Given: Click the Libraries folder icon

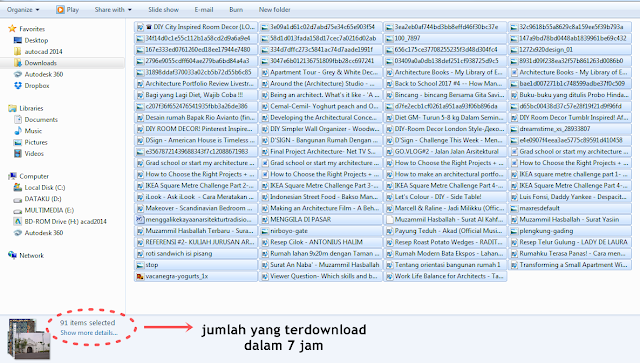Looking at the screenshot, I should coord(13,108).
